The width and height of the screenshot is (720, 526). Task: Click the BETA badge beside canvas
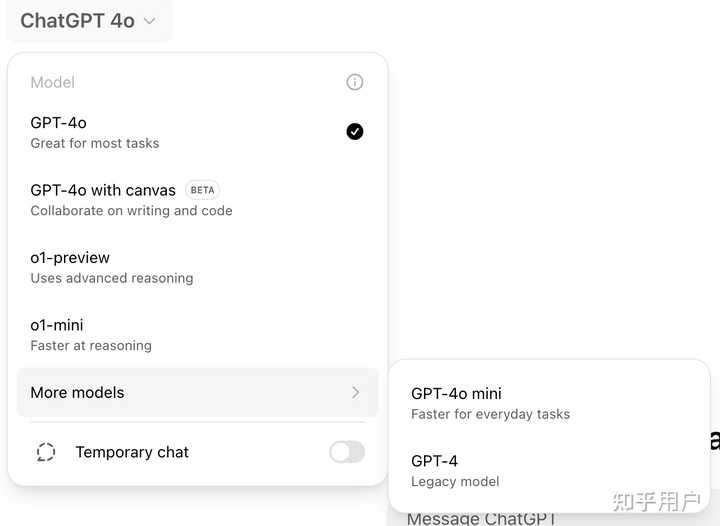coord(203,190)
